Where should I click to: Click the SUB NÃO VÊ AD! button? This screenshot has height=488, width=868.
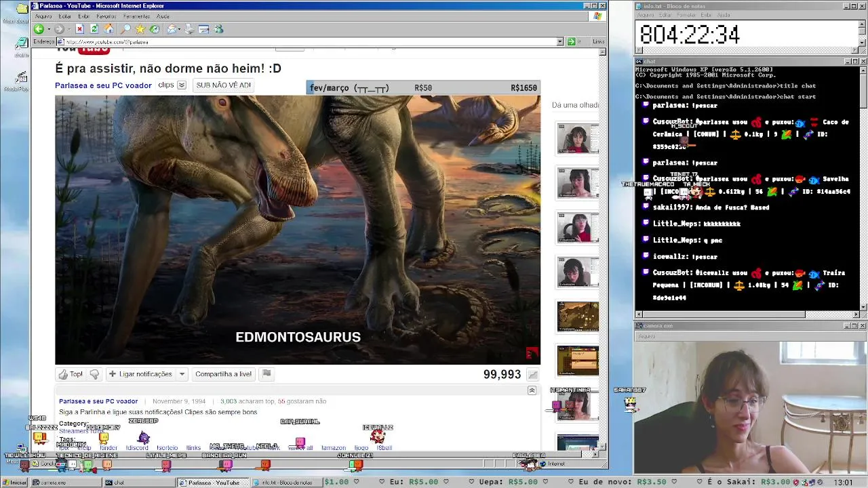[x=223, y=85]
